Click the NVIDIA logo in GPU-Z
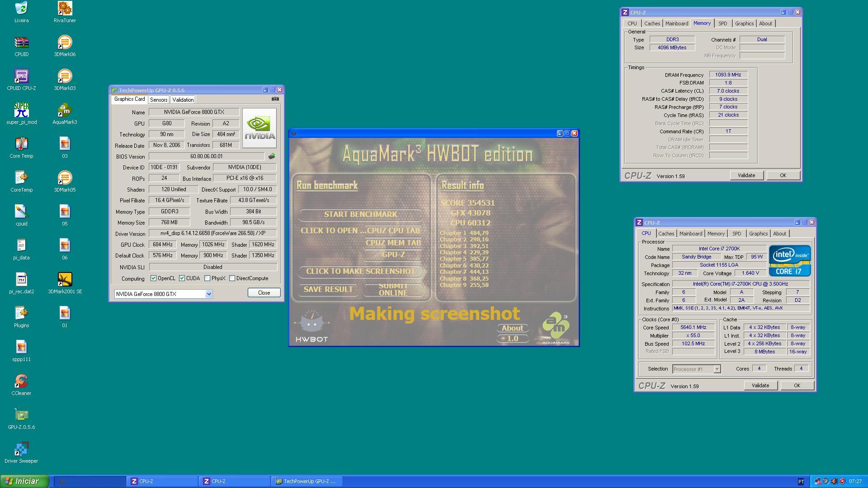This screenshot has height=488, width=868. (x=259, y=128)
